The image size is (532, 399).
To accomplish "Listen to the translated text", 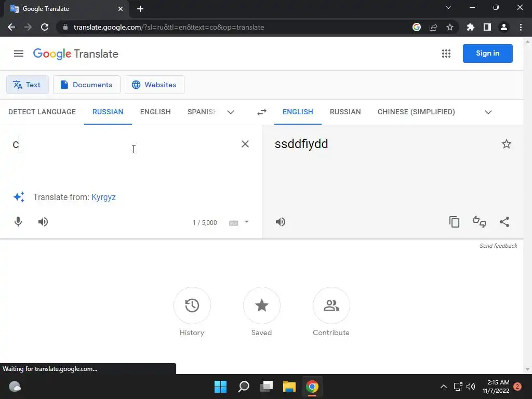I will (281, 222).
